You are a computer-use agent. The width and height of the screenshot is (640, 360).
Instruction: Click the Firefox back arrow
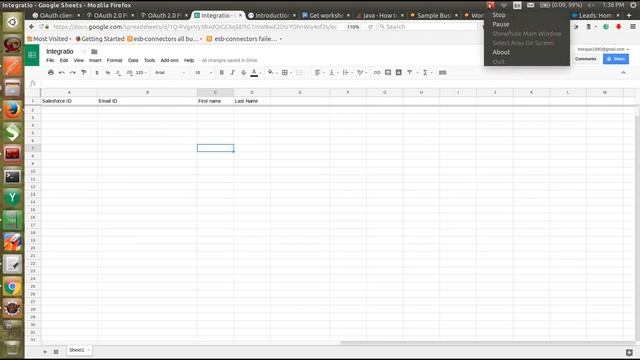[31, 27]
